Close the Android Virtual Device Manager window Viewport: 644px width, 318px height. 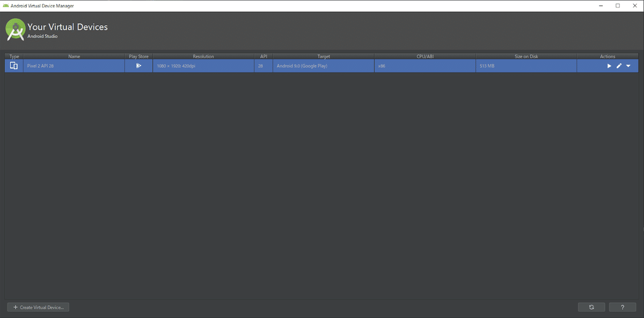[635, 5]
